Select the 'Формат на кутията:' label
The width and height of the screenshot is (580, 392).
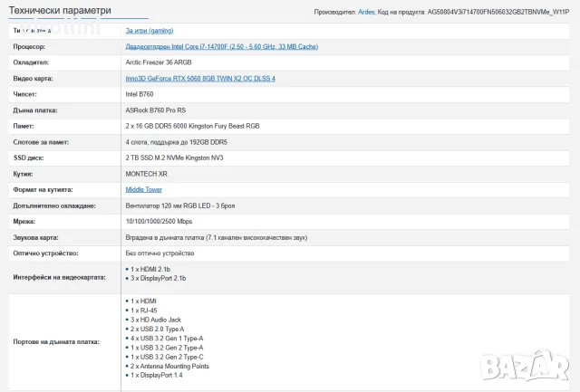(x=43, y=190)
